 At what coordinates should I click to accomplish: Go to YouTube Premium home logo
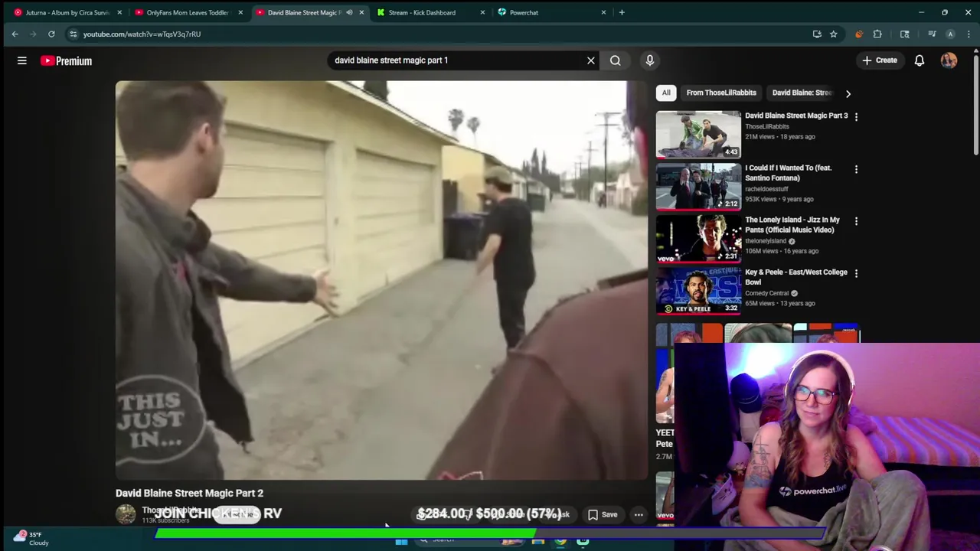(67, 60)
